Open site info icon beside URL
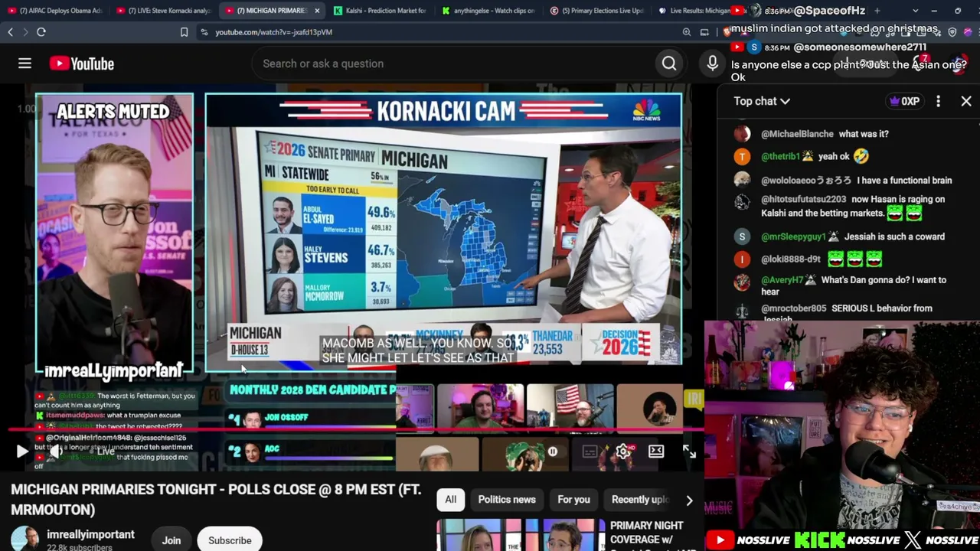The image size is (980, 551). click(204, 32)
